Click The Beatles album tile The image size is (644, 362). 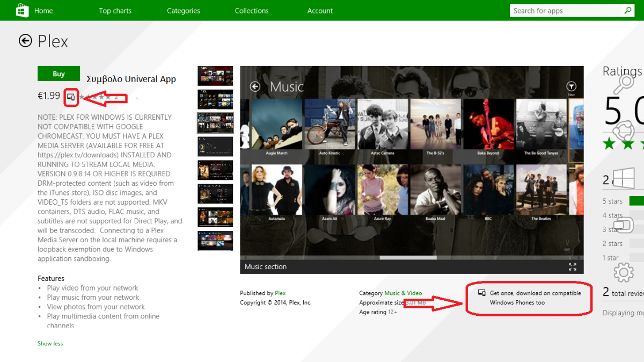[x=541, y=193]
